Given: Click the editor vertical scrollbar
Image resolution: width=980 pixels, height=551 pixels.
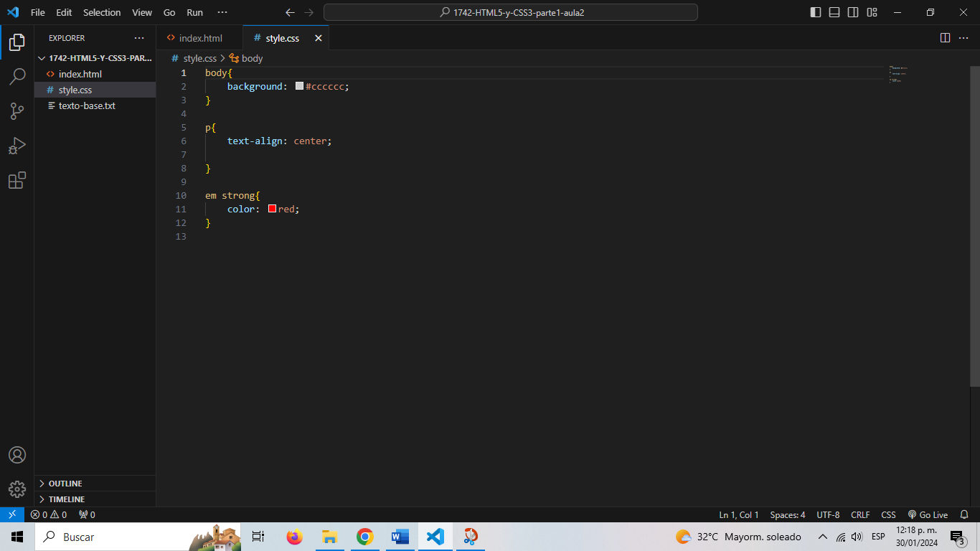Looking at the screenshot, I should 974,226.
